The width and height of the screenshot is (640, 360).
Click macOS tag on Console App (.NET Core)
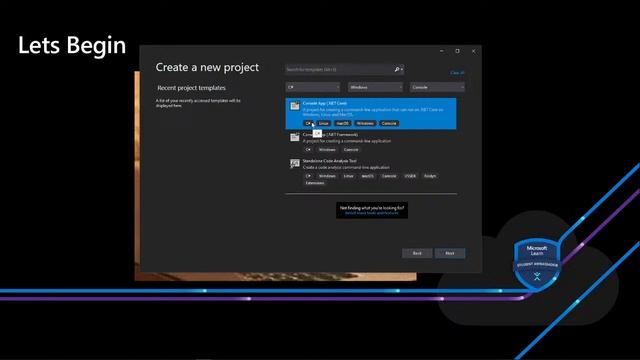[x=342, y=123]
